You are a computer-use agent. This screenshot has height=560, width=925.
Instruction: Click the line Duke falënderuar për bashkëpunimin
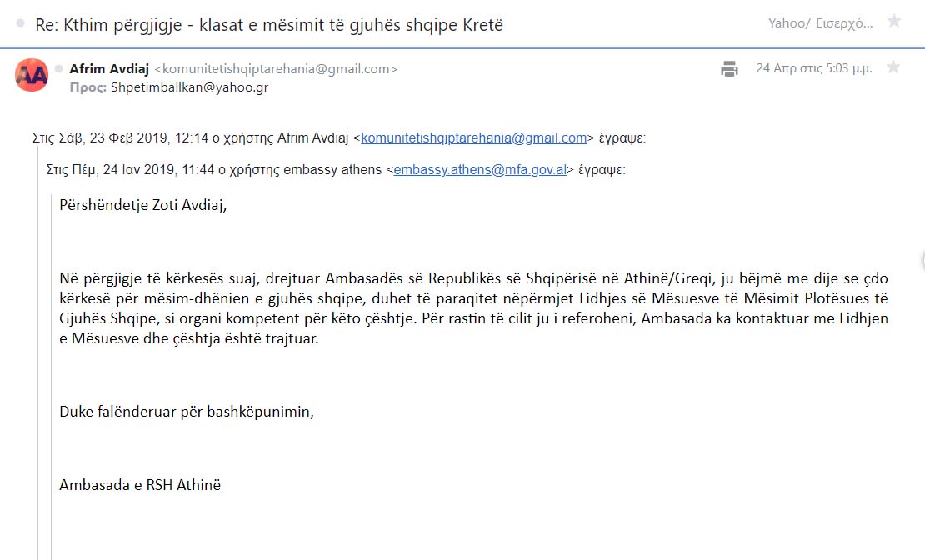point(187,412)
